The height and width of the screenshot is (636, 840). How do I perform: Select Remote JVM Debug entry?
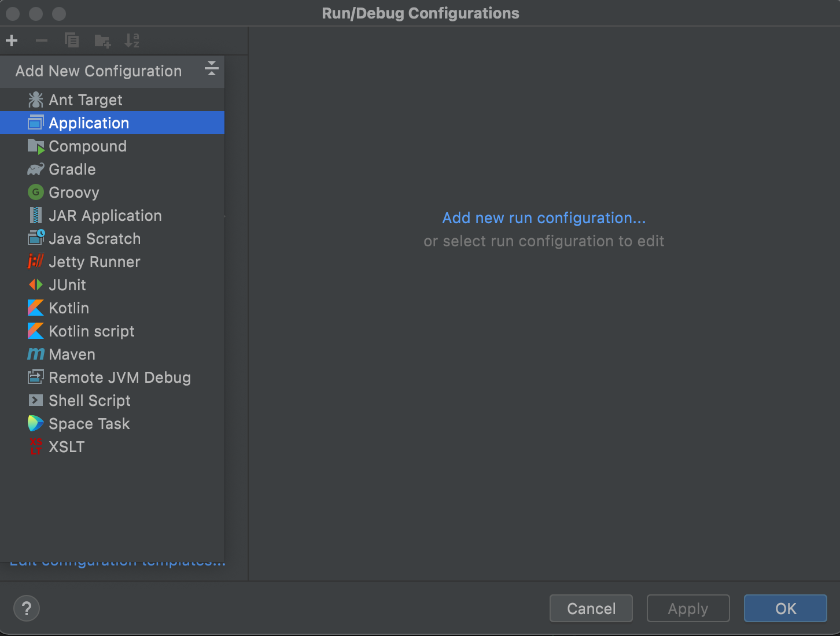[x=112, y=377]
